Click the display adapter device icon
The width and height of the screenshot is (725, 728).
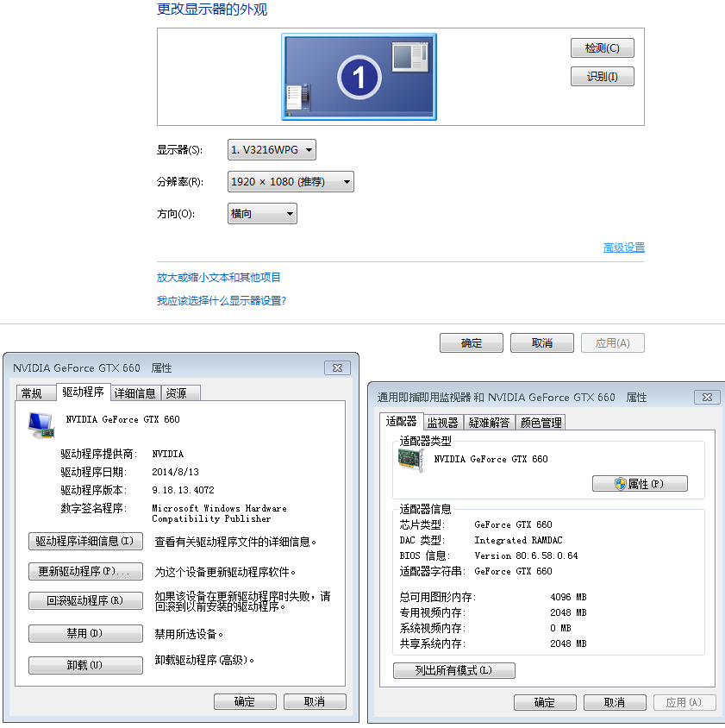coord(41,425)
